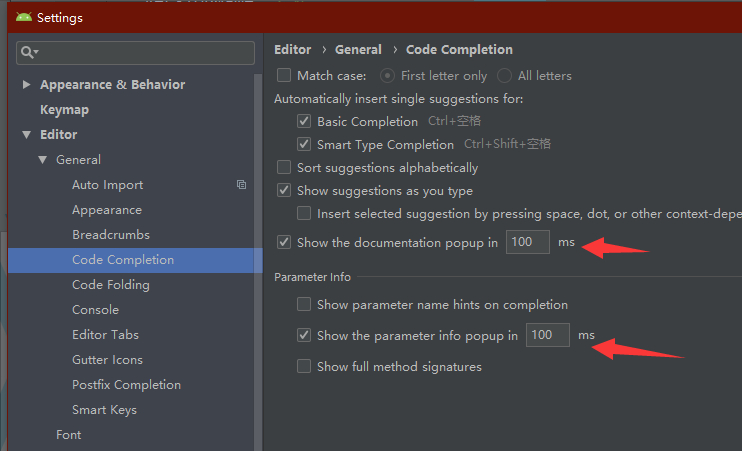Click the Android Studio logo icon
The width and height of the screenshot is (742, 451).
click(24, 17)
